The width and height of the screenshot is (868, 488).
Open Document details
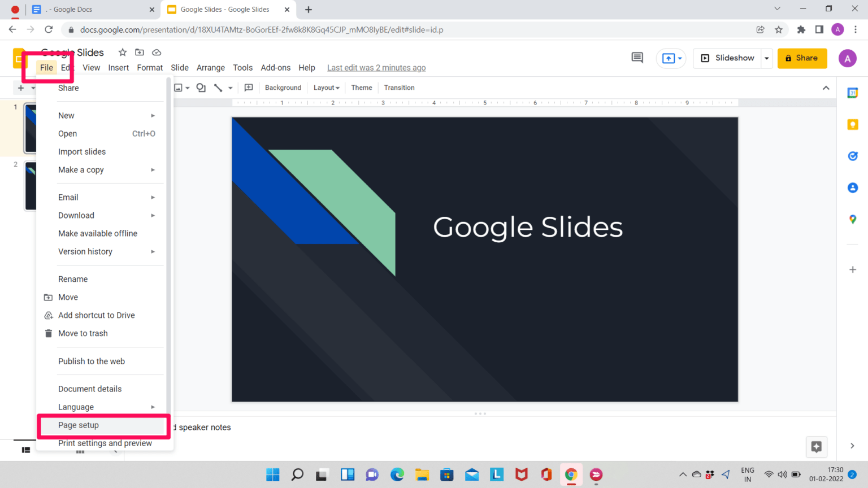(x=103, y=389)
